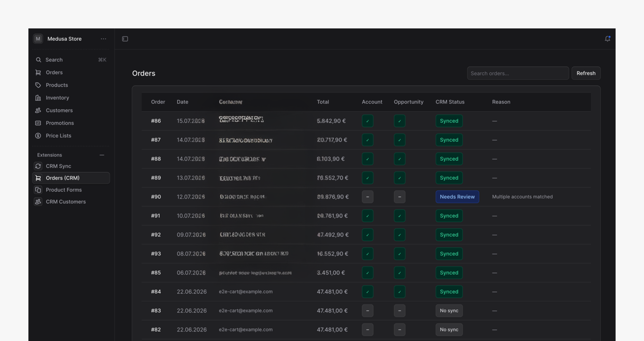Screen dimensions: 644x341
Task: Click Opportunity checkmark for order #88
Action: [399, 159]
